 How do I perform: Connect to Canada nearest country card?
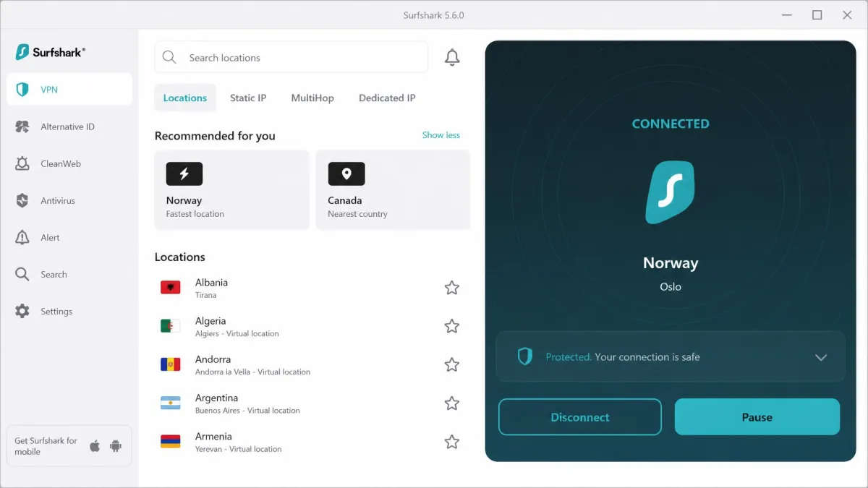pos(393,190)
